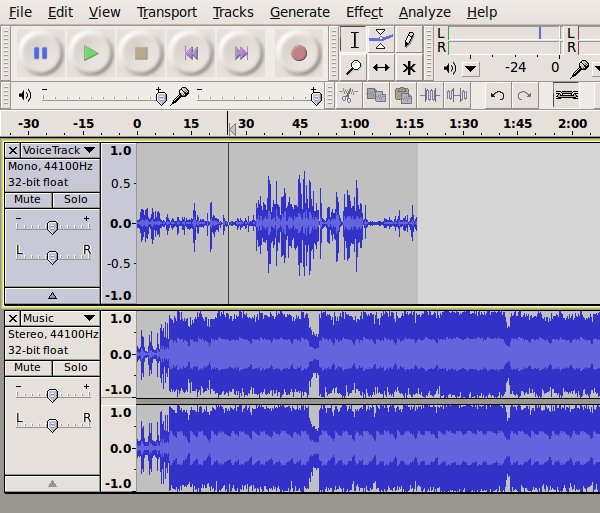
Task: Click the Undo arrow icon
Action: pyautogui.click(x=497, y=95)
